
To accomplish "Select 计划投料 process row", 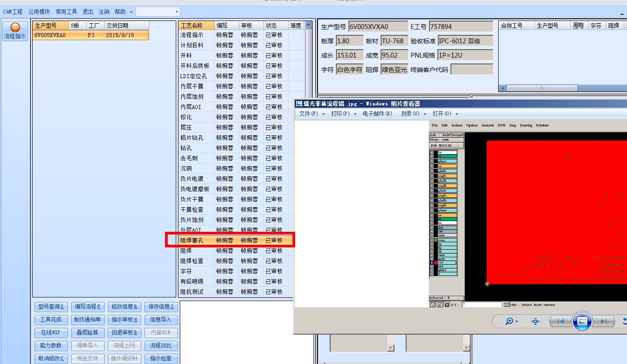I will coord(241,45).
